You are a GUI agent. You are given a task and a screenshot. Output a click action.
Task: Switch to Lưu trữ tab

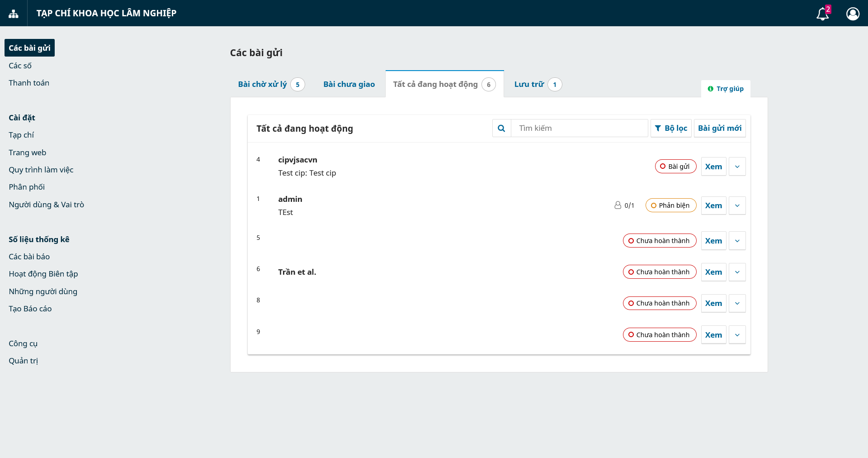tap(529, 84)
